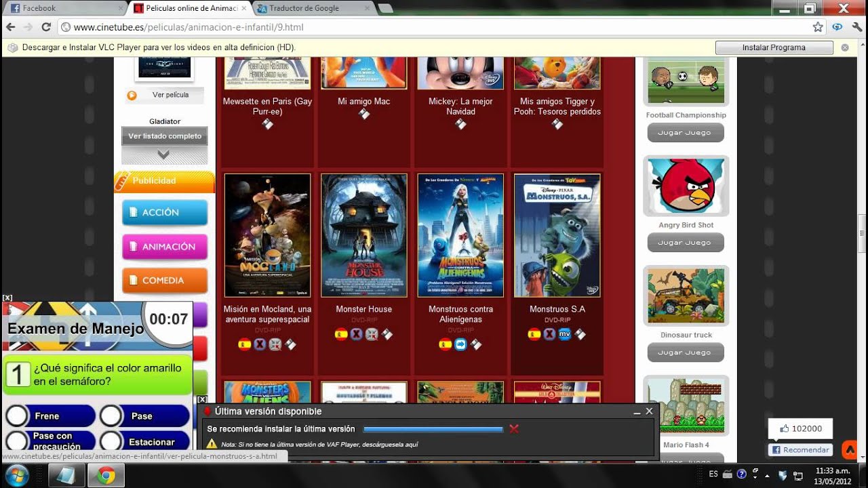Open the Monstruos S.A. poster thumbnail
Image resolution: width=868 pixels, height=488 pixels.
[557, 235]
